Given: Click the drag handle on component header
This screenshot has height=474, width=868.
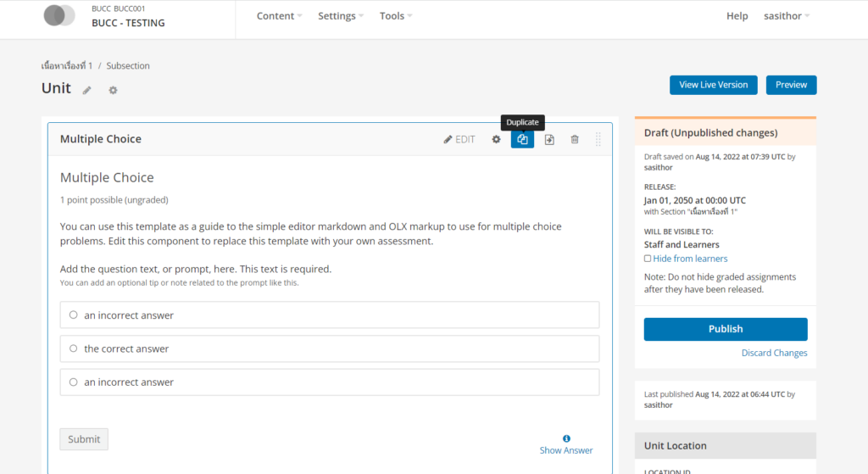Looking at the screenshot, I should coord(598,139).
